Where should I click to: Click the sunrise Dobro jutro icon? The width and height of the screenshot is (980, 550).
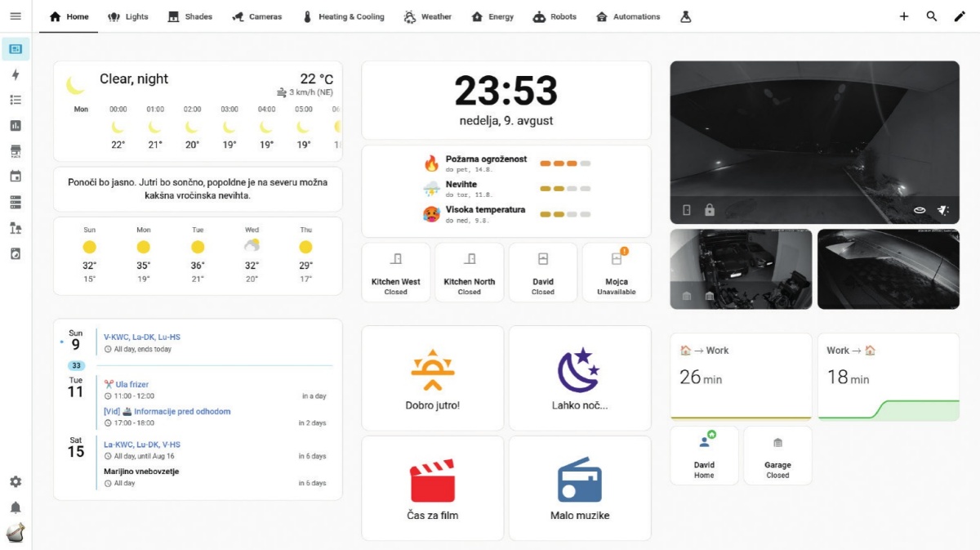pos(433,371)
